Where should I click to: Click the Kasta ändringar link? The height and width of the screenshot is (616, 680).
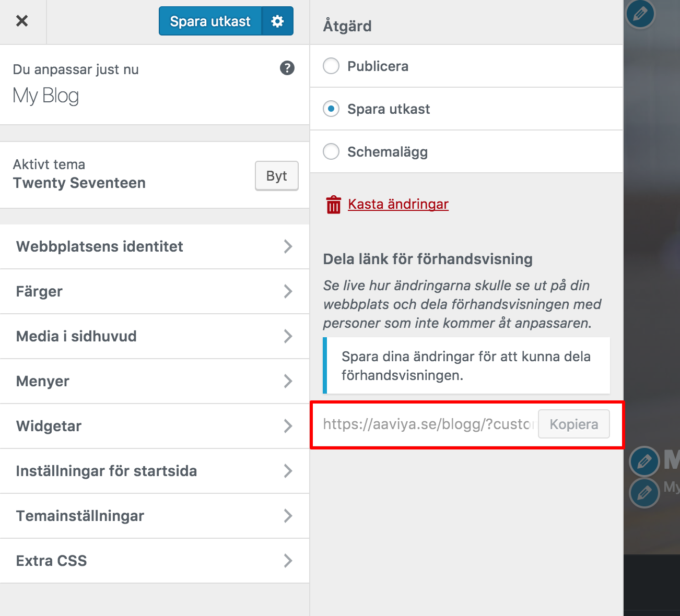point(398,204)
